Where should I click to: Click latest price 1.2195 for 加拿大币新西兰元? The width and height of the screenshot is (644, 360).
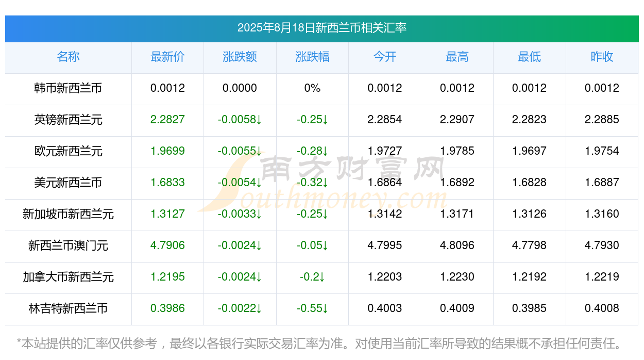(x=167, y=277)
